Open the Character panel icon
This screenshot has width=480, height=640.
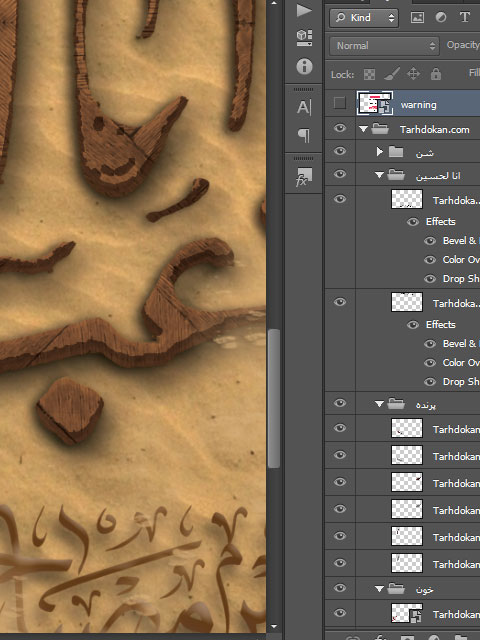[304, 107]
